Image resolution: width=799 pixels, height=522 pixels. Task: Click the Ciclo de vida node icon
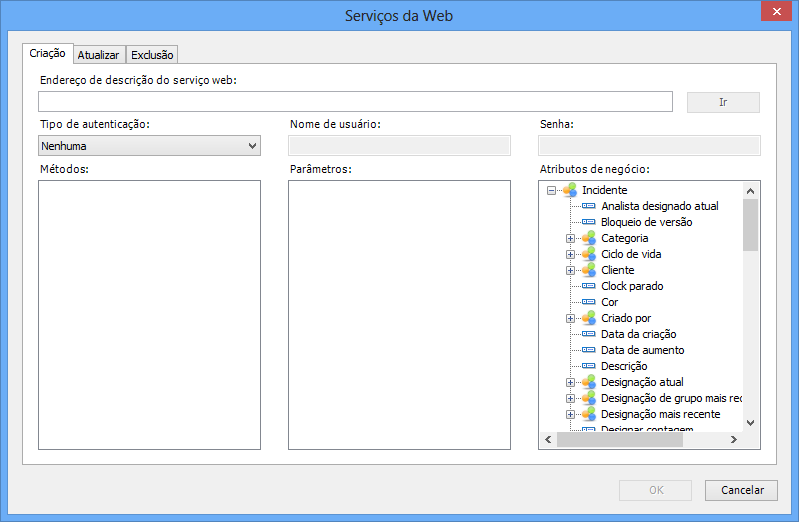point(589,254)
